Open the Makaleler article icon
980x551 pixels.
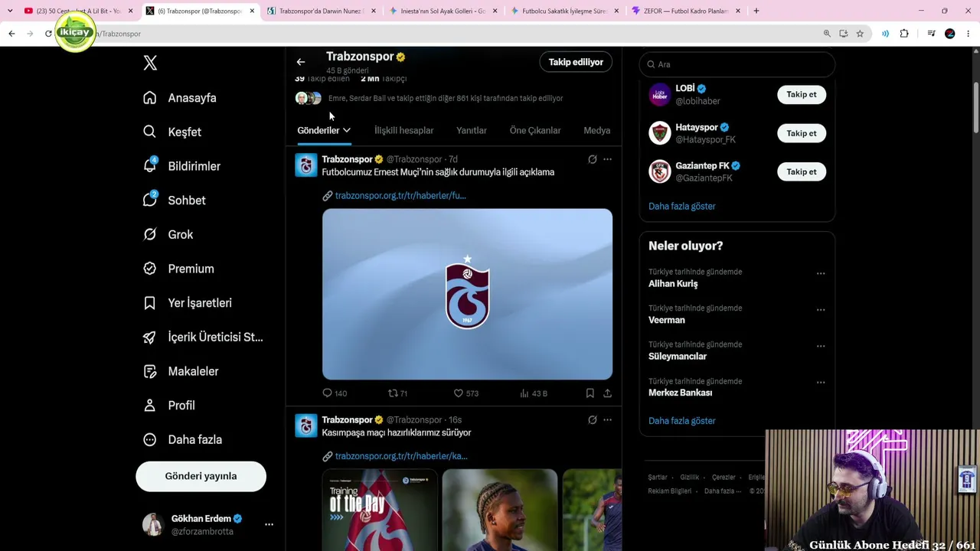pos(150,371)
